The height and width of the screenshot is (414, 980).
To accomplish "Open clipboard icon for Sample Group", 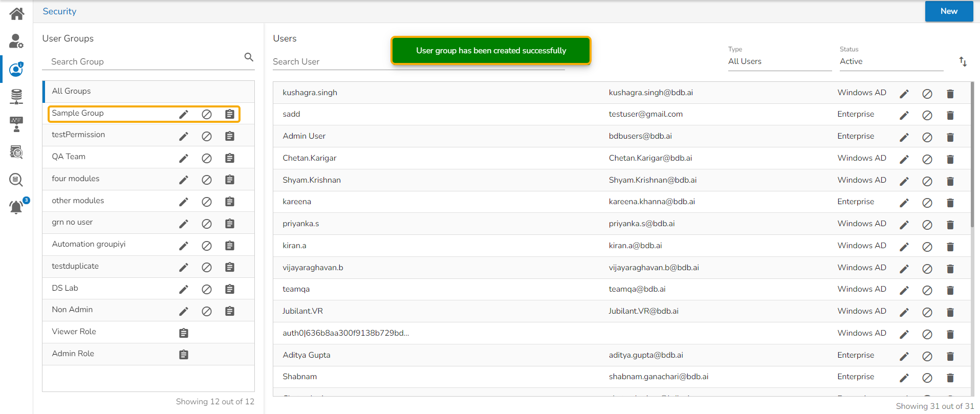I will point(230,114).
